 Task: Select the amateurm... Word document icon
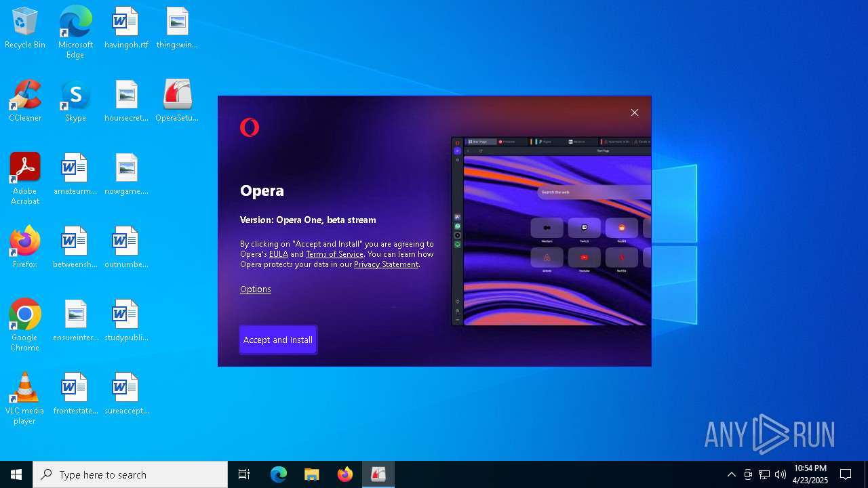[x=75, y=175]
